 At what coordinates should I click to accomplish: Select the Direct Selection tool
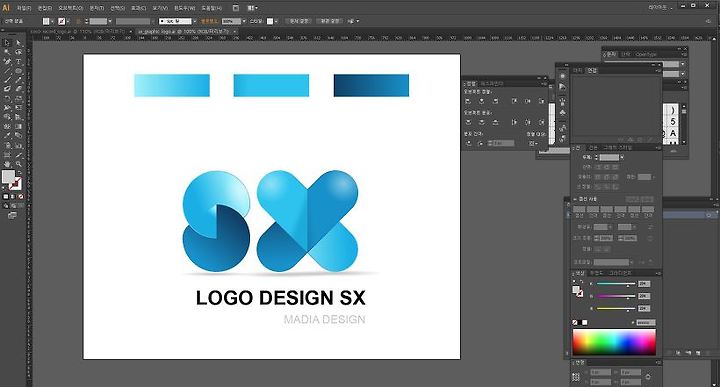click(x=18, y=43)
